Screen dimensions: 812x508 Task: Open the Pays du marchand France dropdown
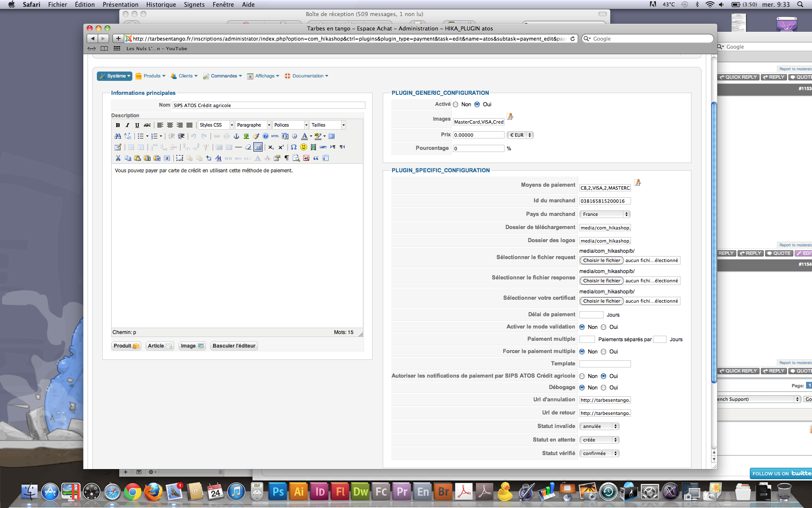(x=604, y=214)
